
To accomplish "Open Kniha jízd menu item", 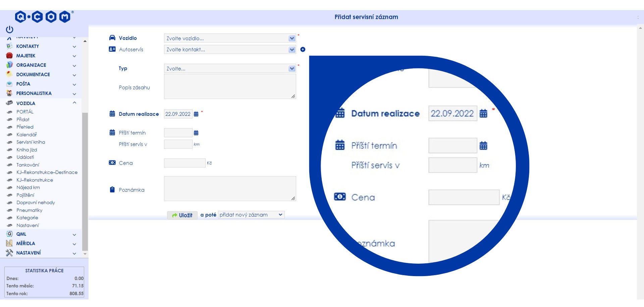I will pyautogui.click(x=26, y=150).
